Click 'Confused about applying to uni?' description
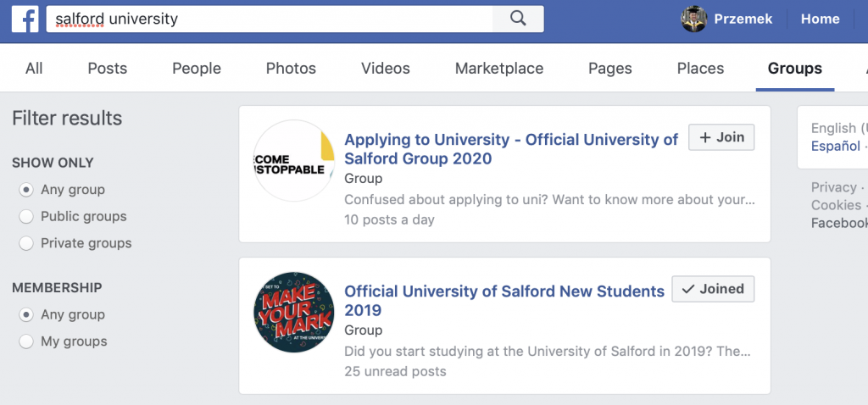 (x=549, y=199)
